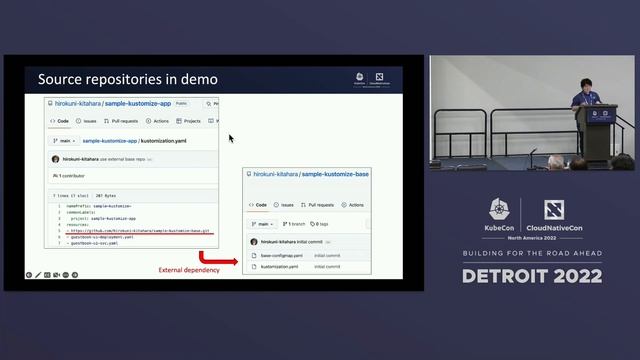Open hirokuni-kitahara owner link in sample-kustomize-app header
The width and height of the screenshot is (640, 360).
pos(78,104)
